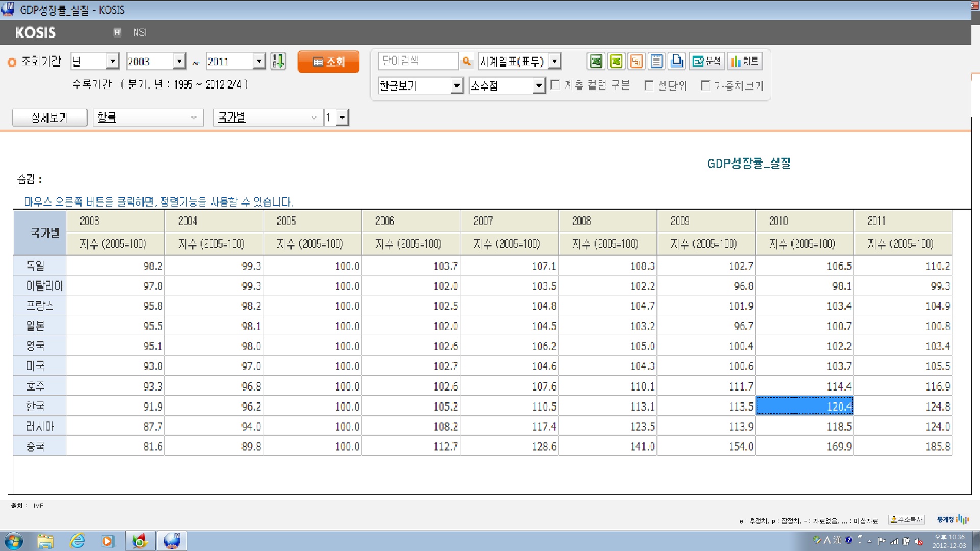
Task: Select the 2011 year column header
Action: pyautogui.click(x=903, y=221)
